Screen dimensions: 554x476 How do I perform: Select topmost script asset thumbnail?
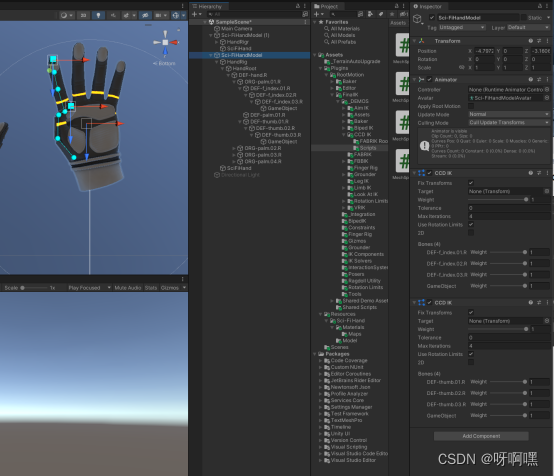[x=402, y=45]
